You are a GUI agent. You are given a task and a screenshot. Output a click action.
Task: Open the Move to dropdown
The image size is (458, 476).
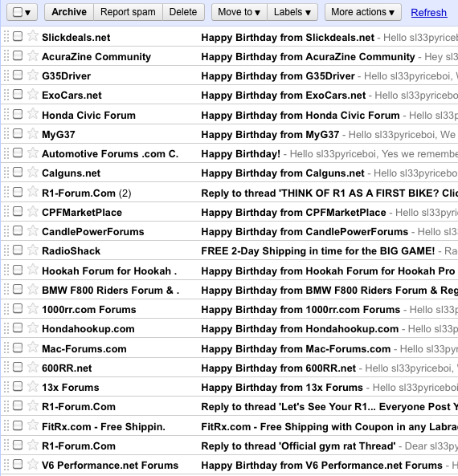[239, 12]
